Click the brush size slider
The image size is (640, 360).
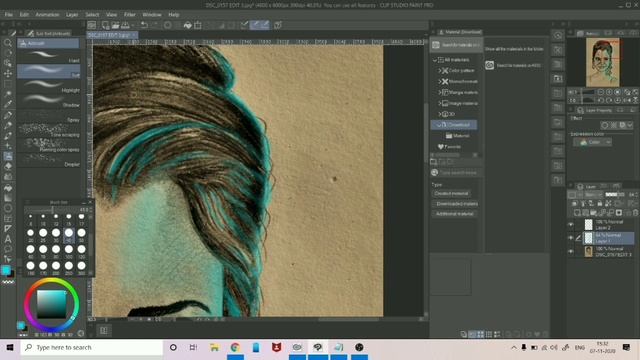[52, 210]
